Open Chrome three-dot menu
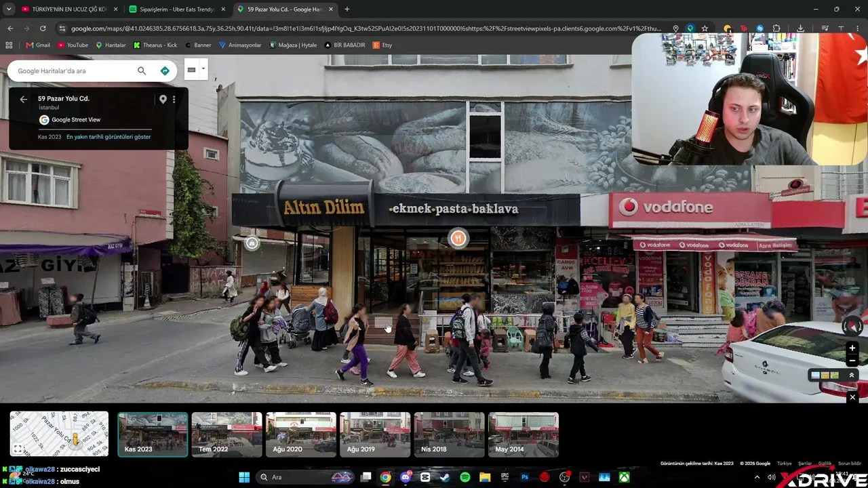Viewport: 868px width, 488px height. [857, 28]
